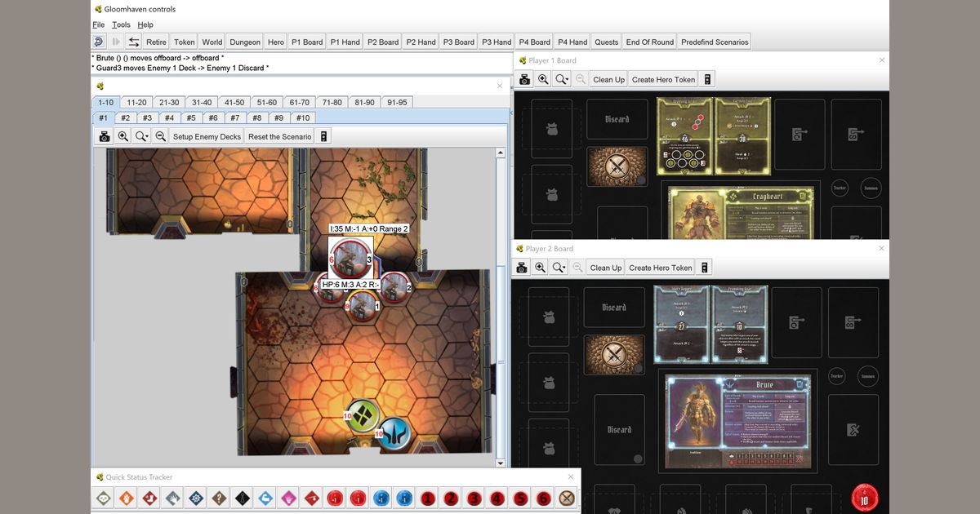This screenshot has height=514, width=980.
Task: Zoom in on the Player 2 Board
Action: click(541, 267)
